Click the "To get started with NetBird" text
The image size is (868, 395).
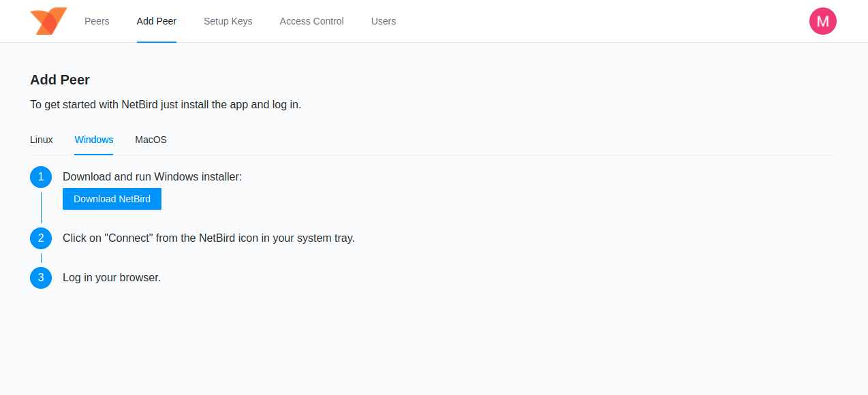click(x=166, y=105)
